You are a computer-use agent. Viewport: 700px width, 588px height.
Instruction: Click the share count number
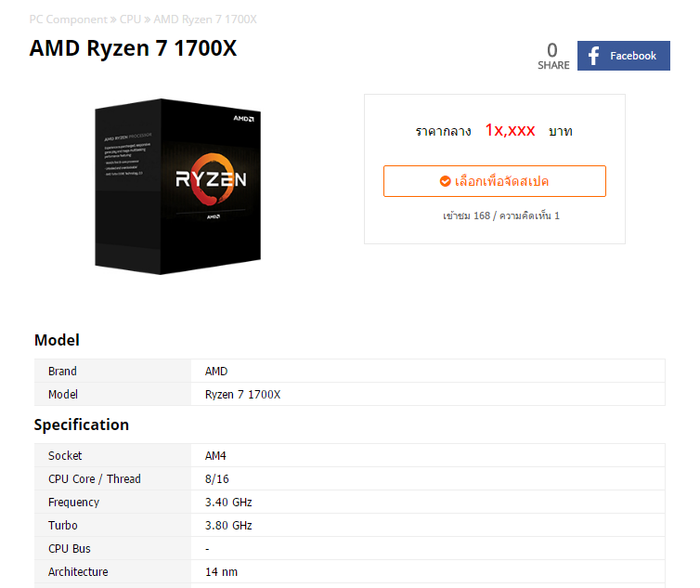tap(552, 50)
